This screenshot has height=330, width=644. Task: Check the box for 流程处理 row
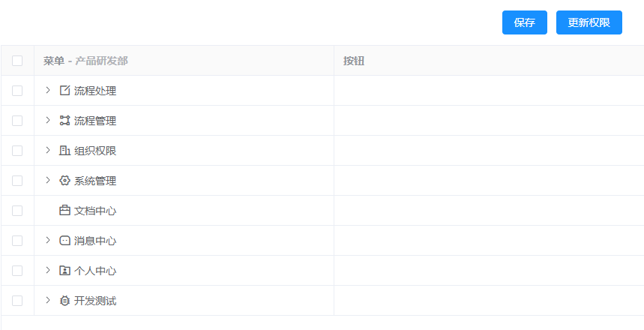[x=17, y=91]
